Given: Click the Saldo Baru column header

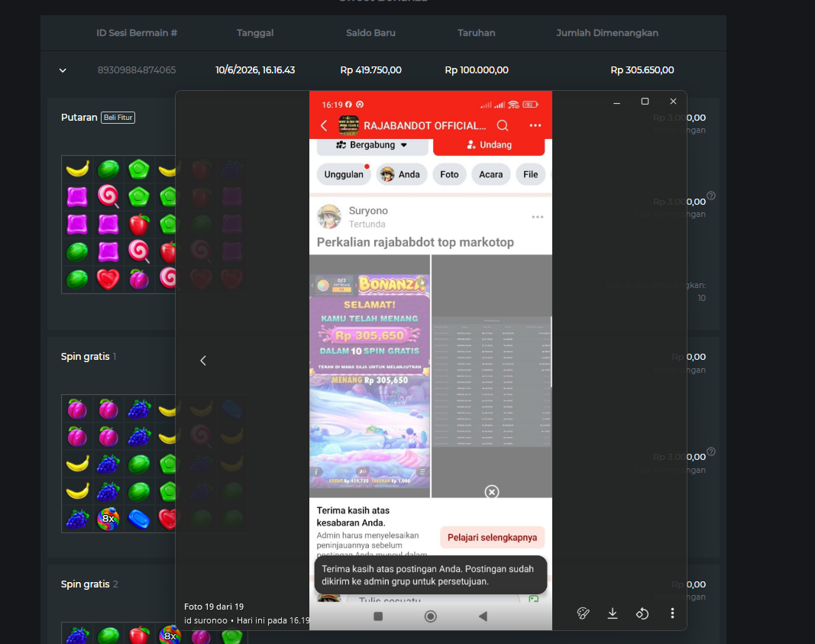Looking at the screenshot, I should coord(370,33).
